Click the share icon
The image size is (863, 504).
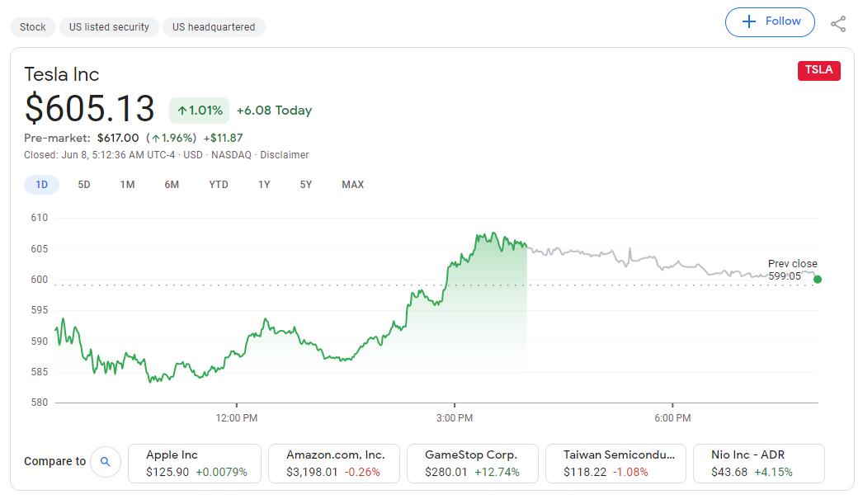tap(838, 24)
